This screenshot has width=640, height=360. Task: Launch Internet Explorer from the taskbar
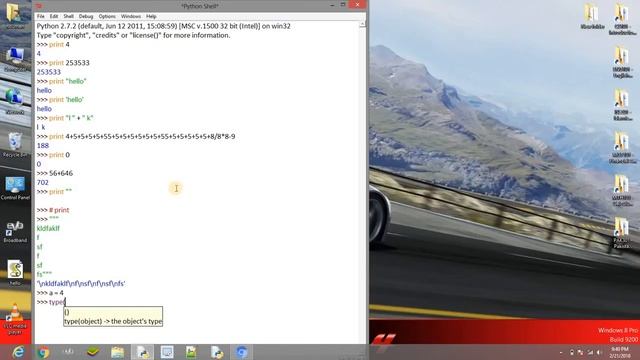pyautogui.click(x=18, y=352)
